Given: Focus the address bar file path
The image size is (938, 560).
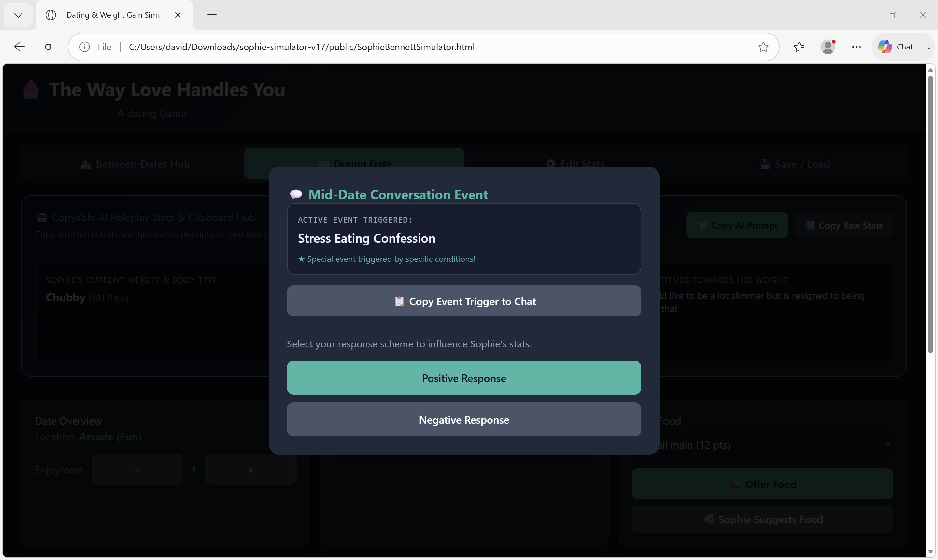Looking at the screenshot, I should point(302,47).
